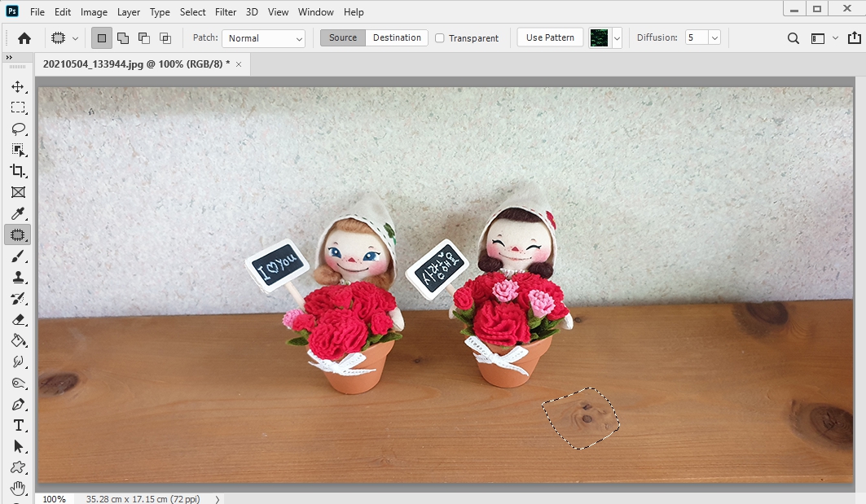
Task: Switch patch mode to Destination
Action: [397, 37]
